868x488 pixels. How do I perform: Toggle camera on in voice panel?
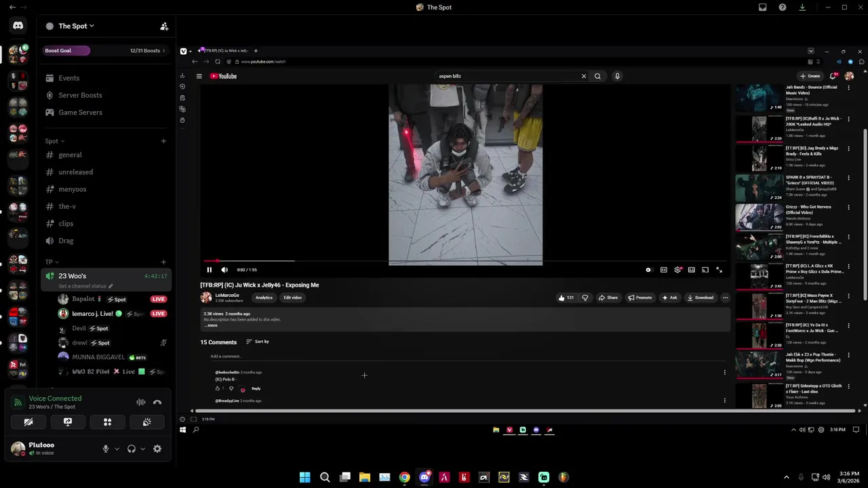tap(28, 422)
